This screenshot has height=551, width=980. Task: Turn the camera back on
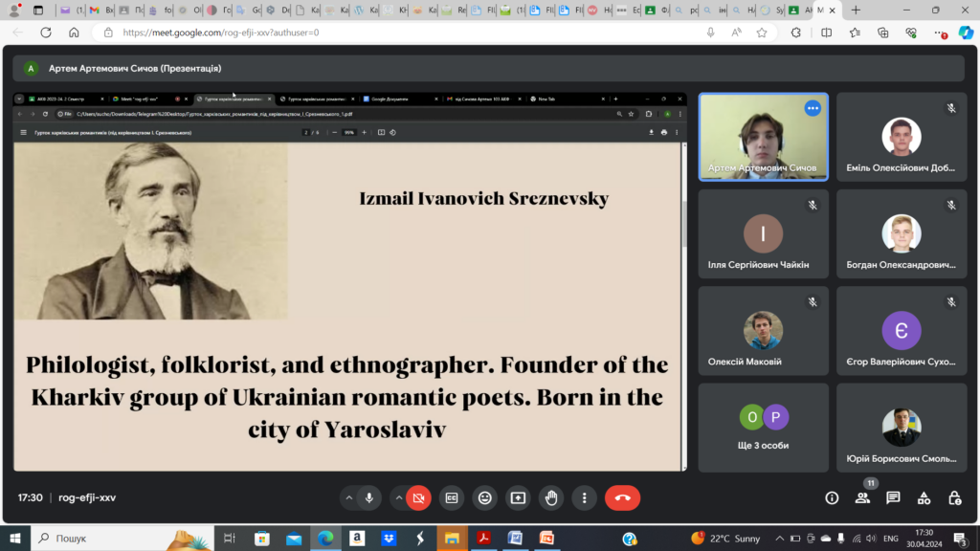coord(418,497)
